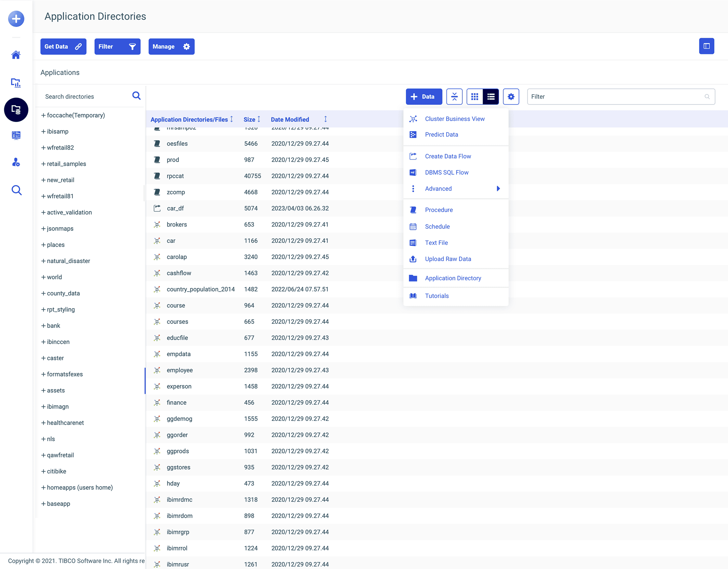Screen dimensions: 728x569
Task: Switch to list view layout
Action: click(491, 96)
